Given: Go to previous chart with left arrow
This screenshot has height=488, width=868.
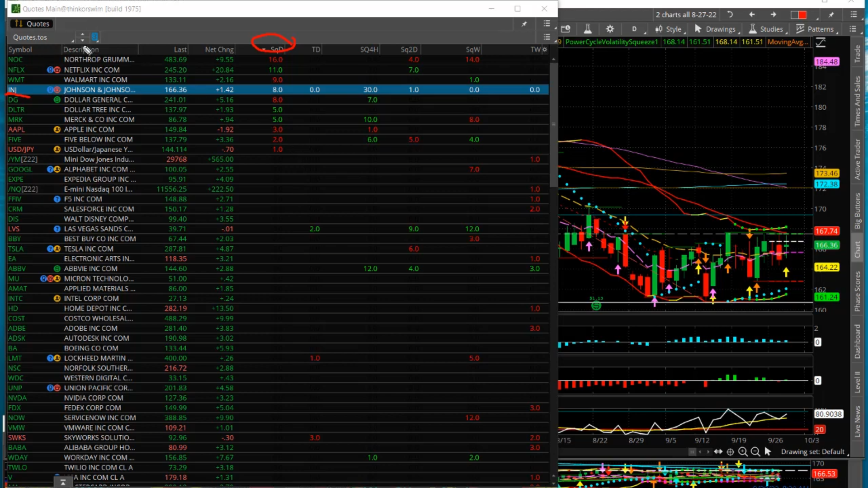Looking at the screenshot, I should (752, 14).
